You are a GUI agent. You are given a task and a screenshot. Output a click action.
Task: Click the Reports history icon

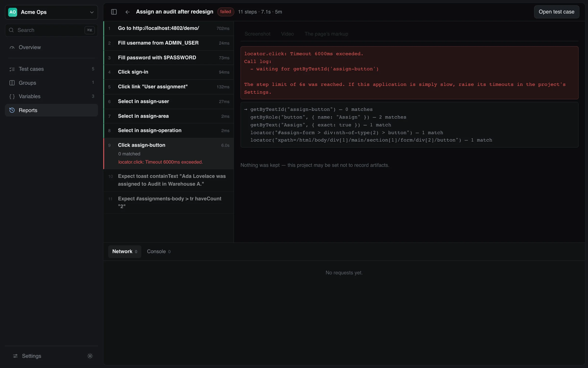pyautogui.click(x=12, y=110)
